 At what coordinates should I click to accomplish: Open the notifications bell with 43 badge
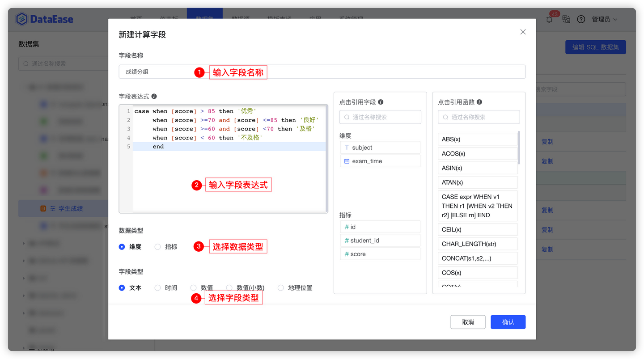tap(550, 19)
